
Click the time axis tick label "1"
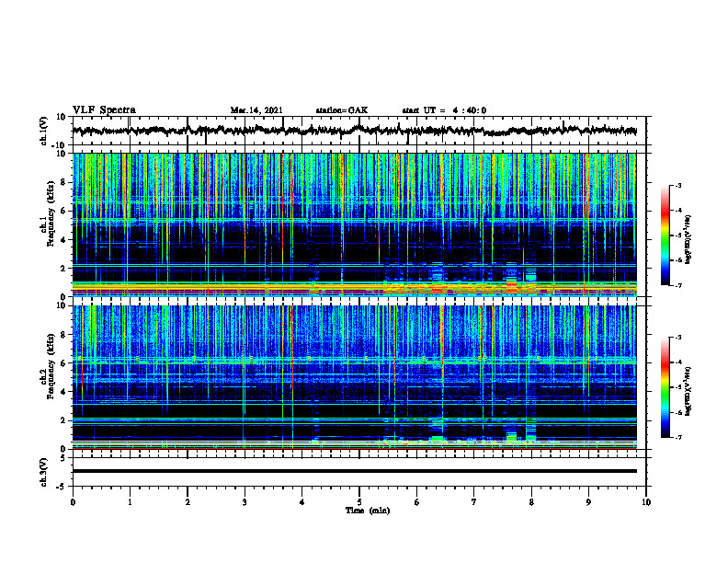130,502
